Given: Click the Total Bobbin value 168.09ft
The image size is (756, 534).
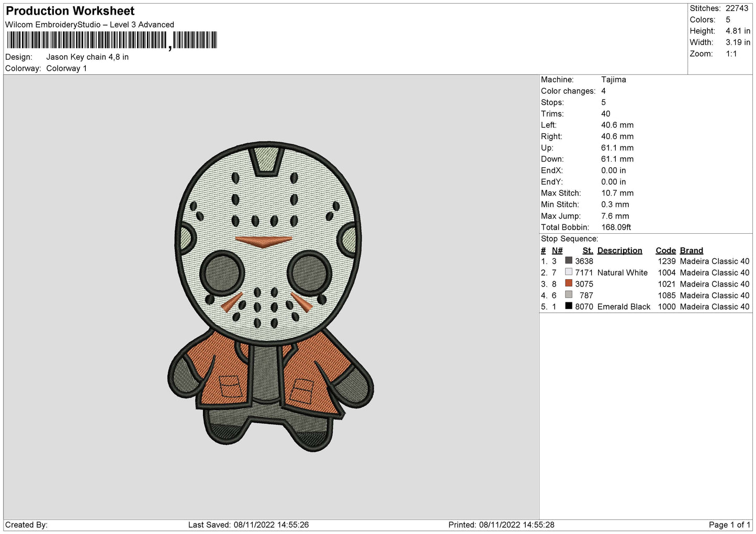Looking at the screenshot, I should click(616, 228).
